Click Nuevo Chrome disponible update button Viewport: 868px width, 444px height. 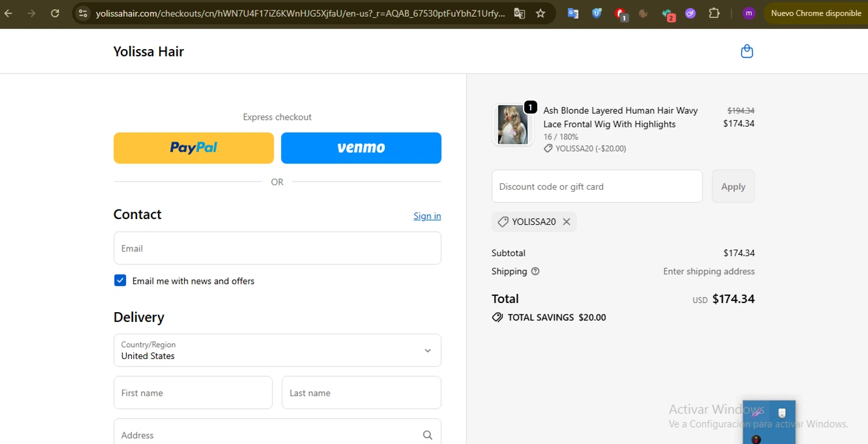pyautogui.click(x=816, y=13)
